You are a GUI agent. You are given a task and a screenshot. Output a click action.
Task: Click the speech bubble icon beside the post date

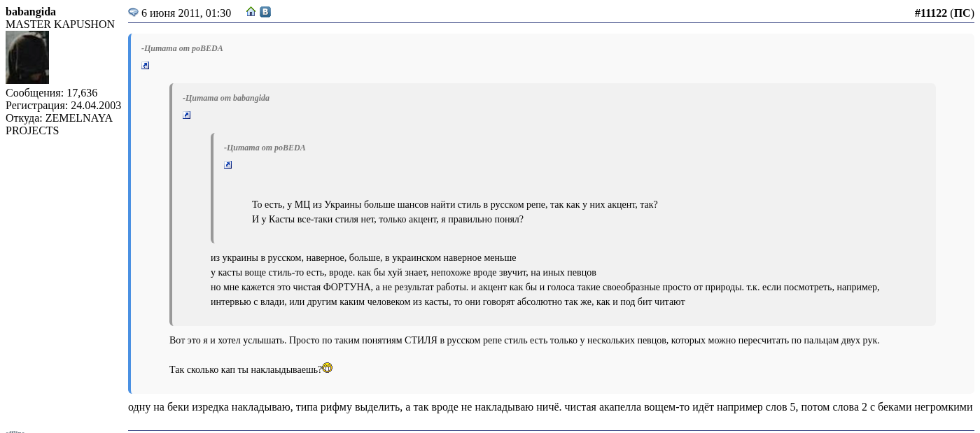coord(133,13)
